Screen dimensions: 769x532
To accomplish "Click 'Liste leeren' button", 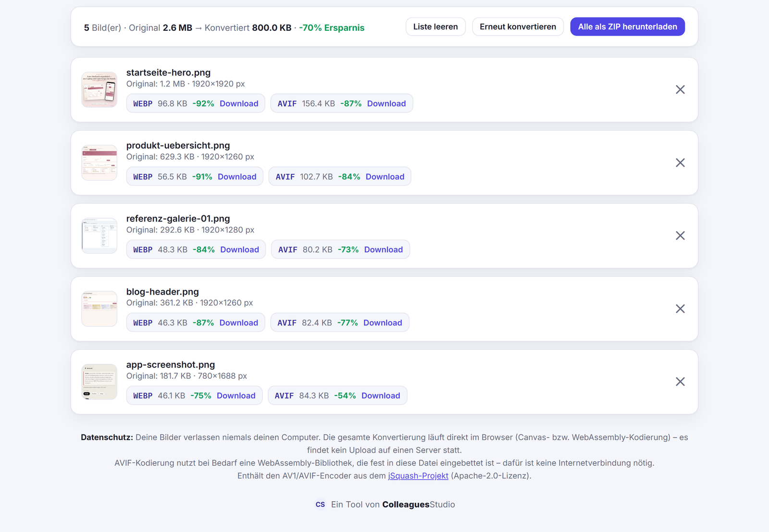I will tap(435, 27).
